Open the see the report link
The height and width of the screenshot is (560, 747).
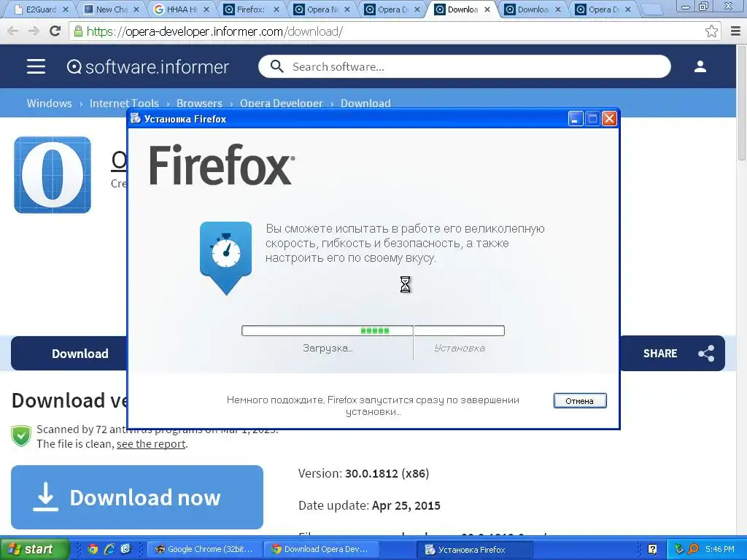tap(151, 444)
